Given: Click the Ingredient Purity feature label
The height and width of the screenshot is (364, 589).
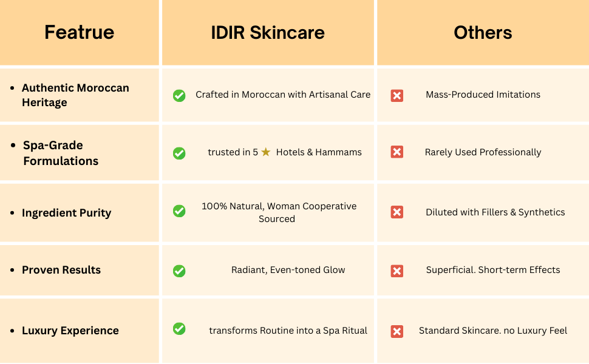Looking at the screenshot, I should (x=66, y=213).
